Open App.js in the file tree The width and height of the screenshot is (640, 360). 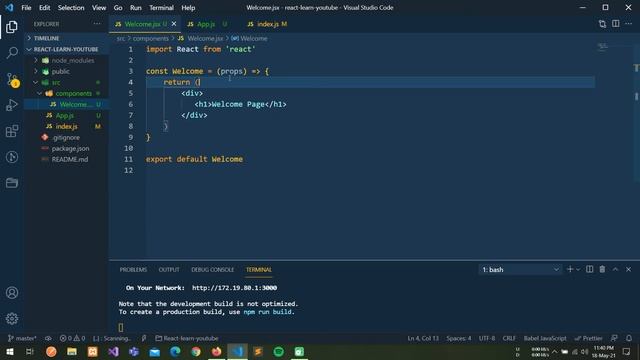coord(65,116)
